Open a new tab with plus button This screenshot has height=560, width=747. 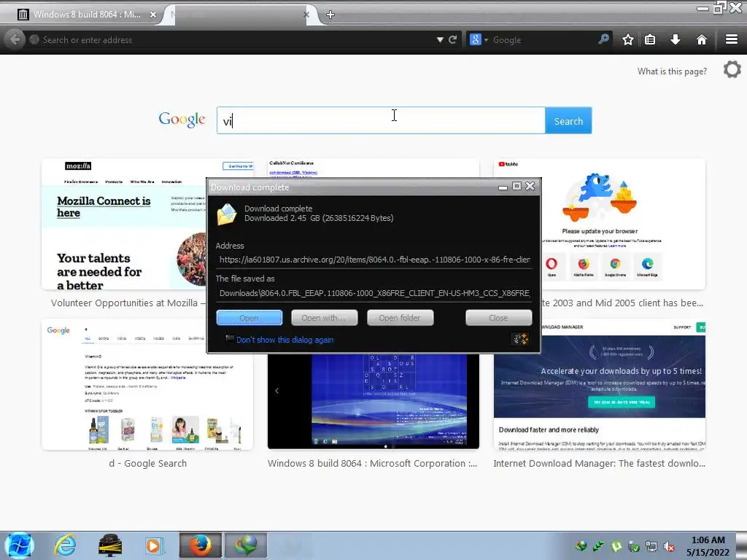tap(330, 15)
